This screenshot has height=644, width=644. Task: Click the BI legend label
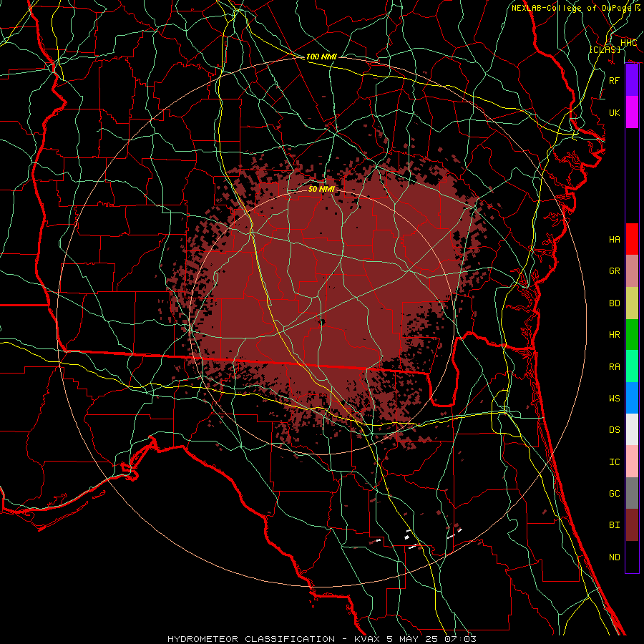coord(615,525)
